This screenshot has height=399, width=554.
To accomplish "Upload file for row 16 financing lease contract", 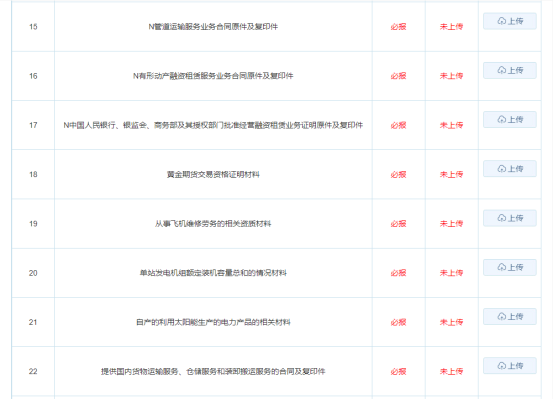I will pyautogui.click(x=510, y=70).
